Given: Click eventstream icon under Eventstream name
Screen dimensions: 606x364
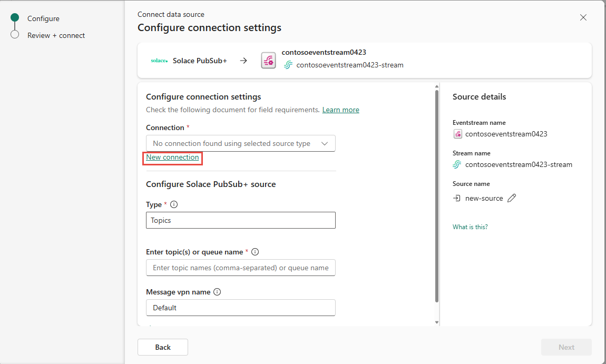Looking at the screenshot, I should pyautogui.click(x=457, y=134).
